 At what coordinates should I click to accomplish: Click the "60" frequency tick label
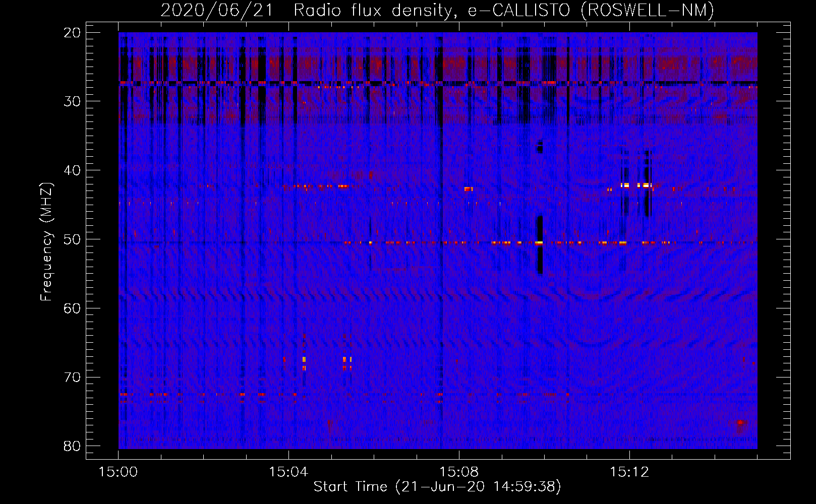(x=72, y=308)
